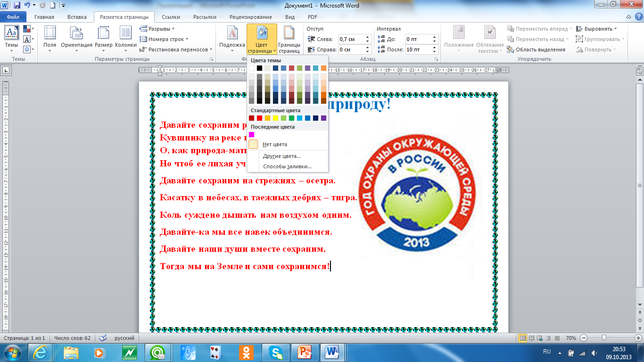
Task: Click the zoom out minus button
Action: 584,338
